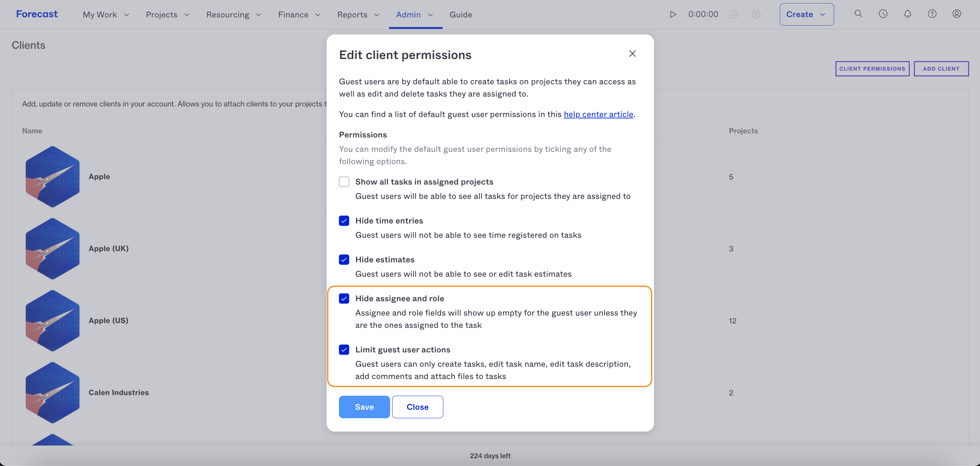Image resolution: width=980 pixels, height=466 pixels.
Task: Uncheck Hide estimates checkbox
Action: 344,260
